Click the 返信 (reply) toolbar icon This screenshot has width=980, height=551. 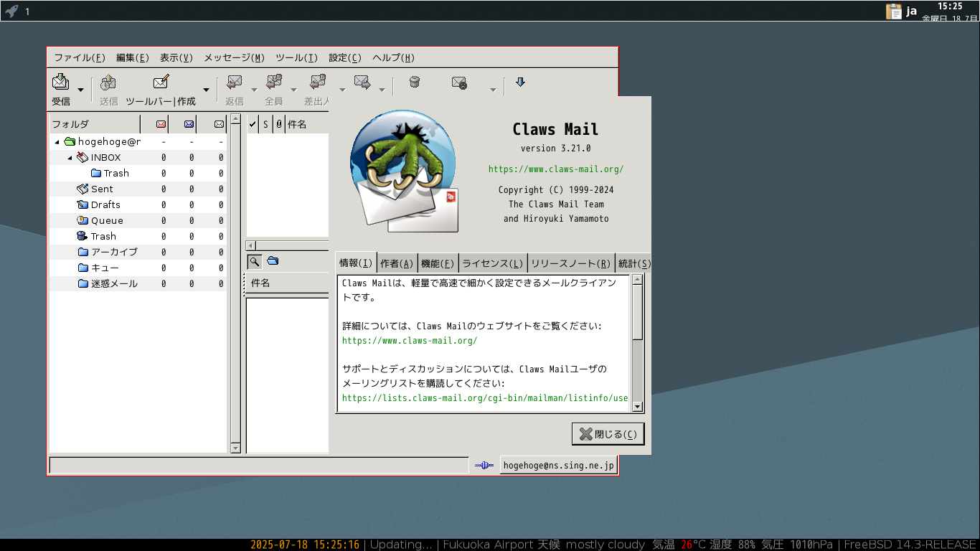click(234, 83)
